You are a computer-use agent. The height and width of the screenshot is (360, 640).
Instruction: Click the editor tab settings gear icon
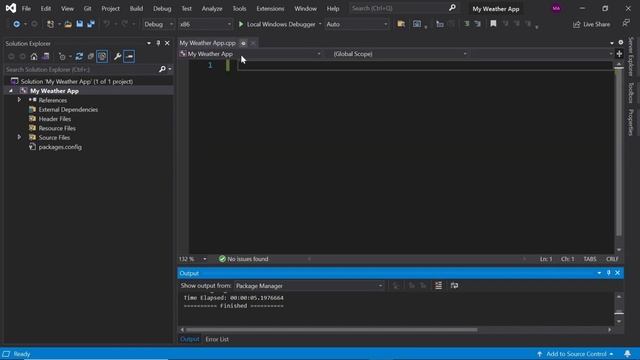click(x=620, y=43)
